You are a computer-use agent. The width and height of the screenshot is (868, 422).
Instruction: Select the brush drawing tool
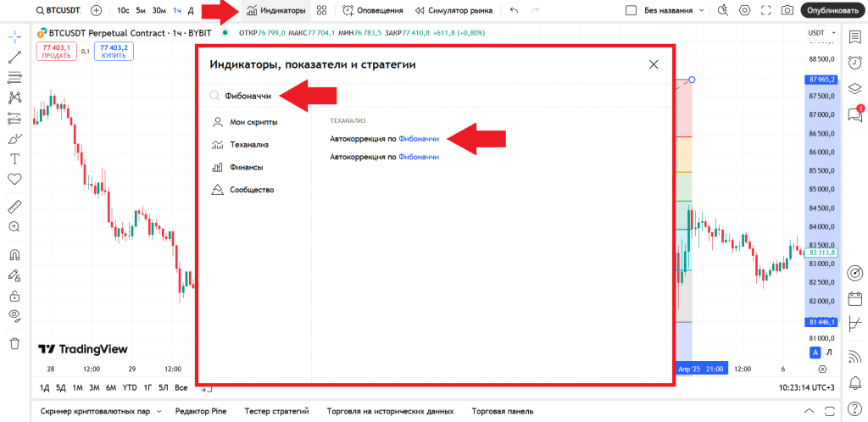(x=15, y=139)
